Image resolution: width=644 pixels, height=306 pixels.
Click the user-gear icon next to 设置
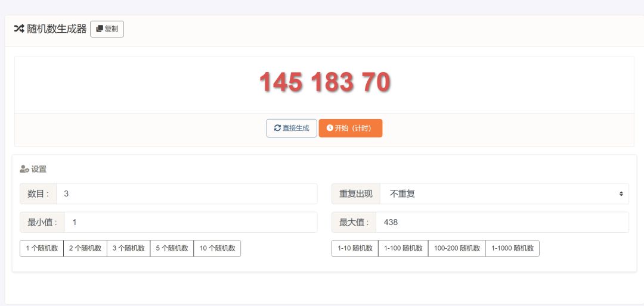[24, 169]
